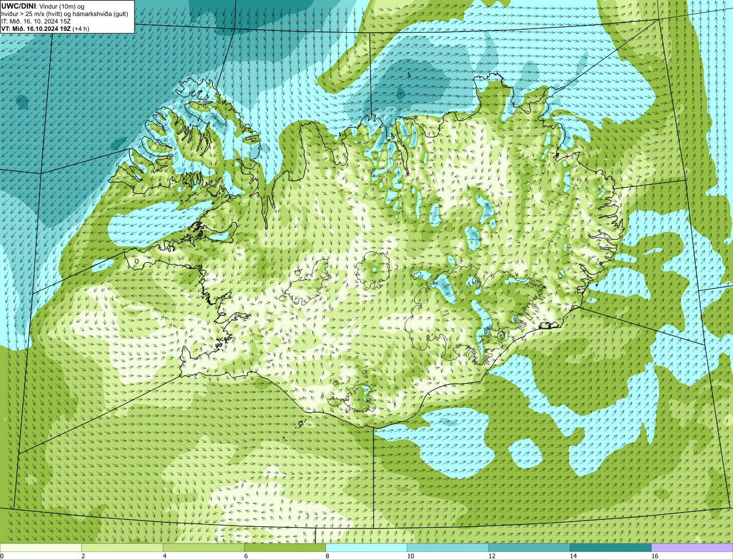Click the light yellow-green 2–4 m/s legend swatch
Image resolution: width=733 pixels, height=560 pixels.
122,548
